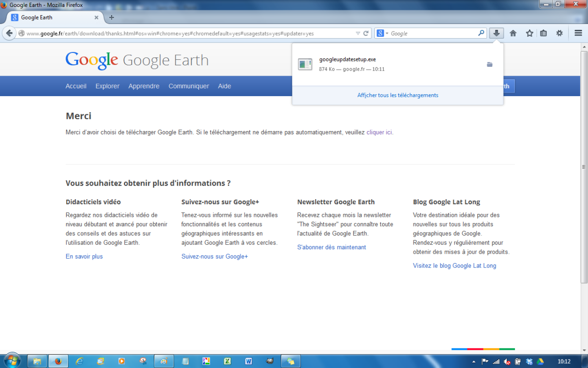
Task: Show bookmarks list icon in toolbar
Action: pyautogui.click(x=543, y=33)
